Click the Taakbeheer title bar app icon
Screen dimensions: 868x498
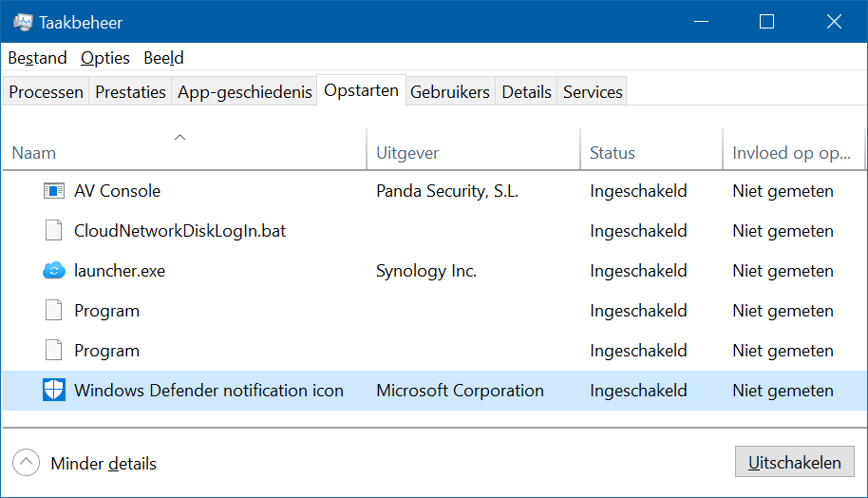23,22
